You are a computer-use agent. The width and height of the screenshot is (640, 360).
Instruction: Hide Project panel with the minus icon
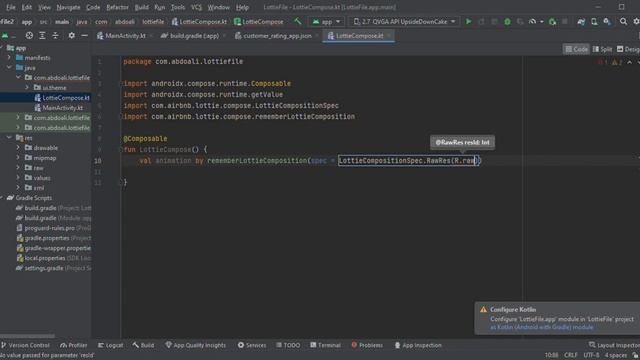(84, 36)
